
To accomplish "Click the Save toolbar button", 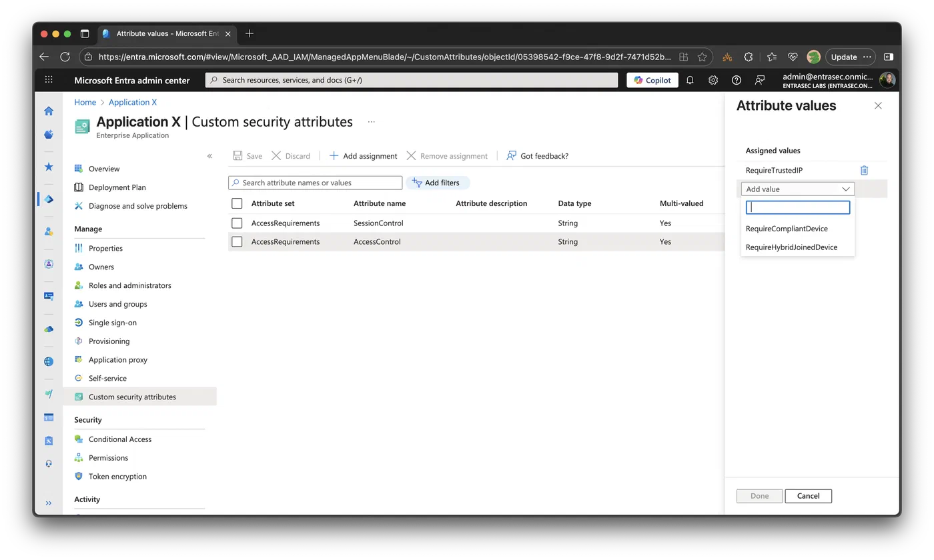I will point(247,156).
